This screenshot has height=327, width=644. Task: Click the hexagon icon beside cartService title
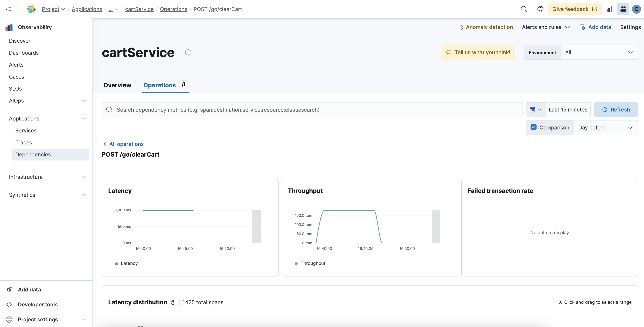188,52
